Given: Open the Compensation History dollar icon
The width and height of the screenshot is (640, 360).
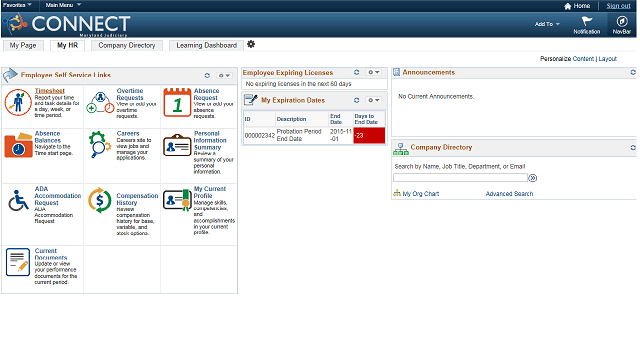Looking at the screenshot, I should click(100, 200).
